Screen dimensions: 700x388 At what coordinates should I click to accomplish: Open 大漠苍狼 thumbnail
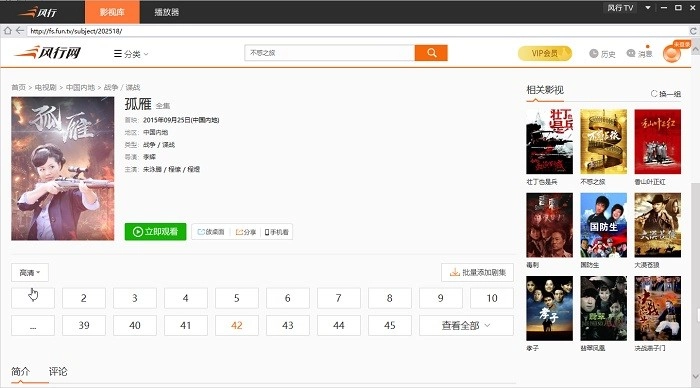pyautogui.click(x=658, y=225)
